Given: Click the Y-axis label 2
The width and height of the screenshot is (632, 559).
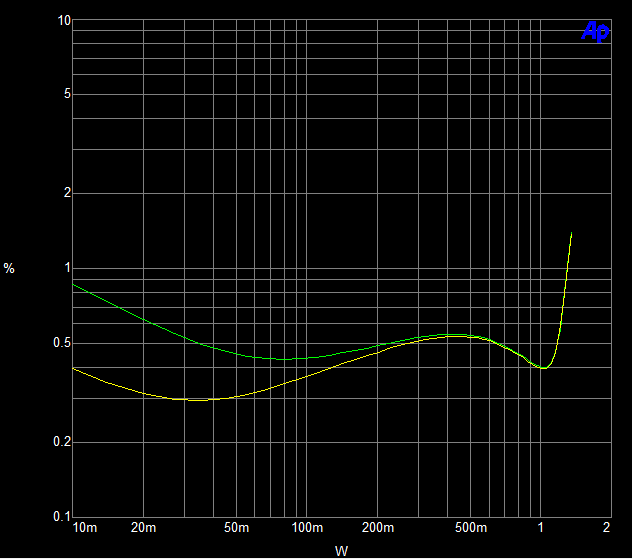Looking at the screenshot, I should tap(67, 193).
